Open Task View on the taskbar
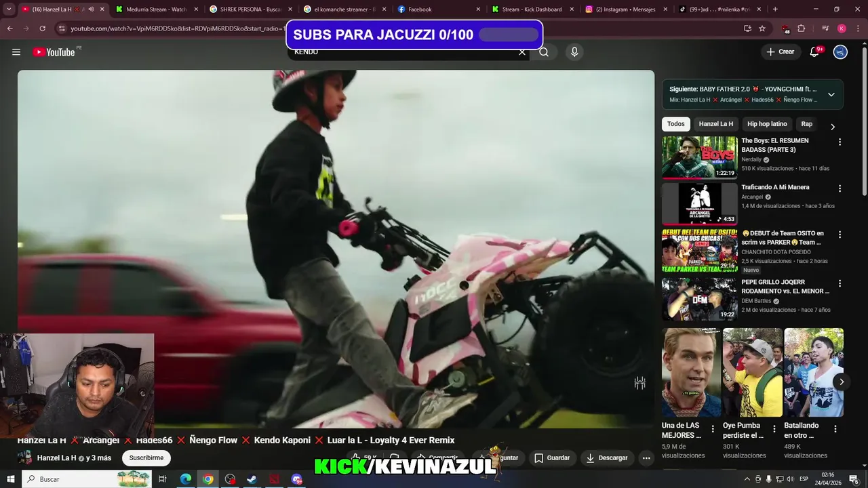The height and width of the screenshot is (488, 868). 163,479
